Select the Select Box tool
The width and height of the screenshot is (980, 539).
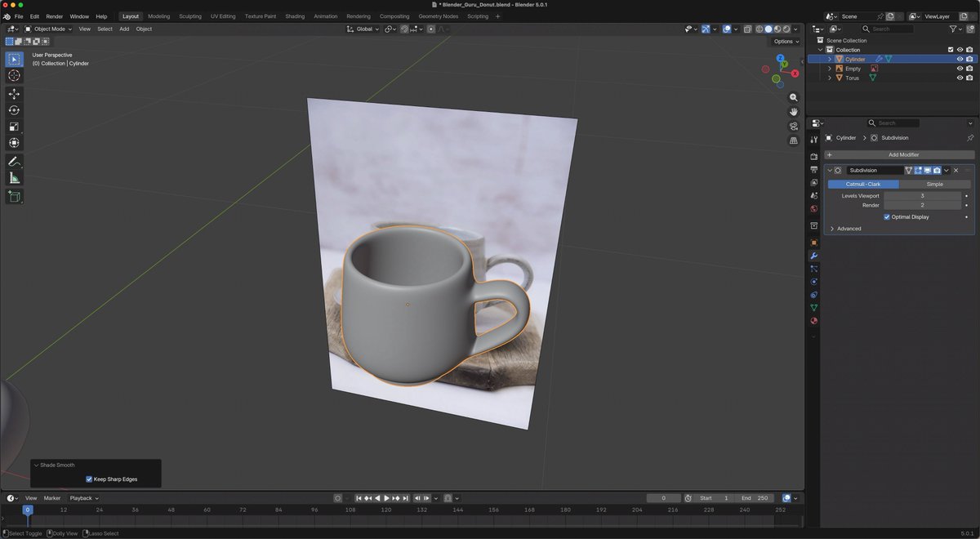(x=14, y=59)
